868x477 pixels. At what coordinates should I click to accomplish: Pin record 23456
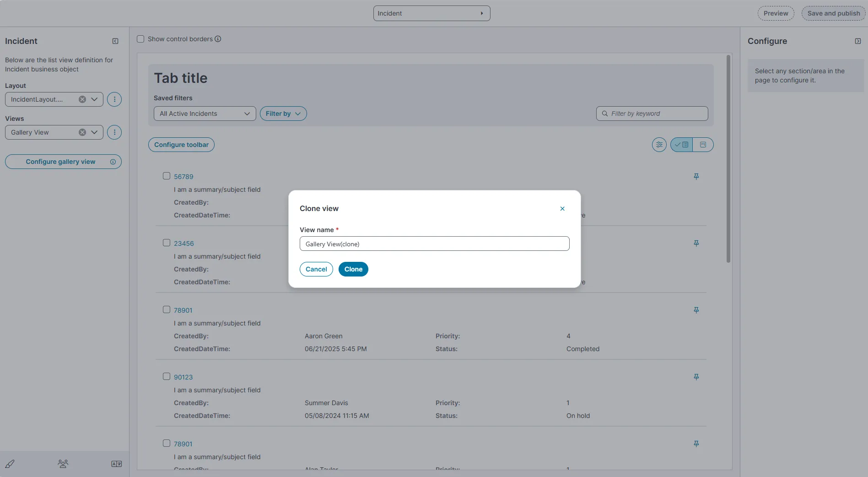coord(696,244)
